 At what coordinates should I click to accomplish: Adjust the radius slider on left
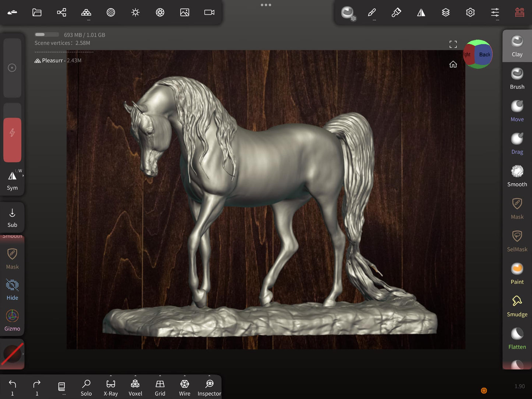click(12, 68)
